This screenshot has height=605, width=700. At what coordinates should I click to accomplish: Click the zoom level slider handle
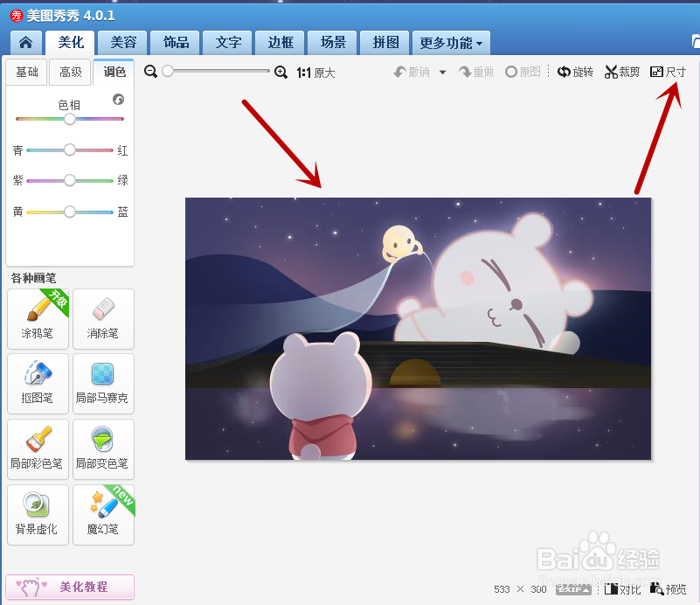pyautogui.click(x=168, y=71)
